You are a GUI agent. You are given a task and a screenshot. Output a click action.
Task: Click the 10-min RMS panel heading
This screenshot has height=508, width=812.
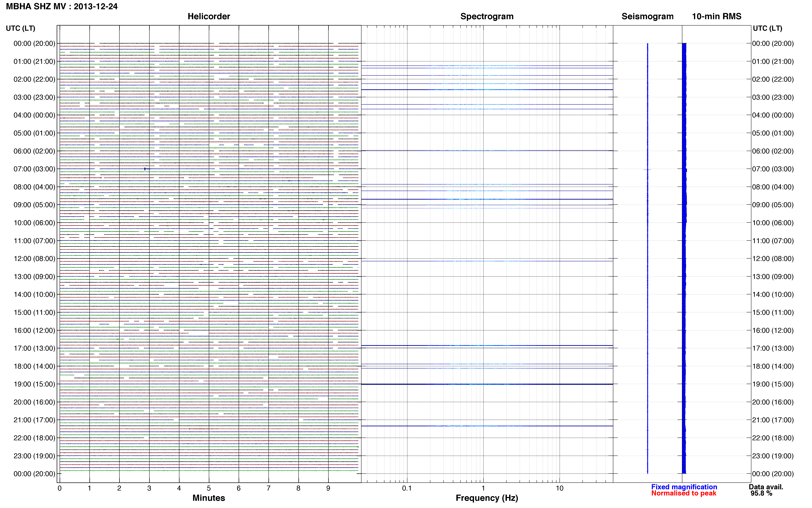pos(717,16)
